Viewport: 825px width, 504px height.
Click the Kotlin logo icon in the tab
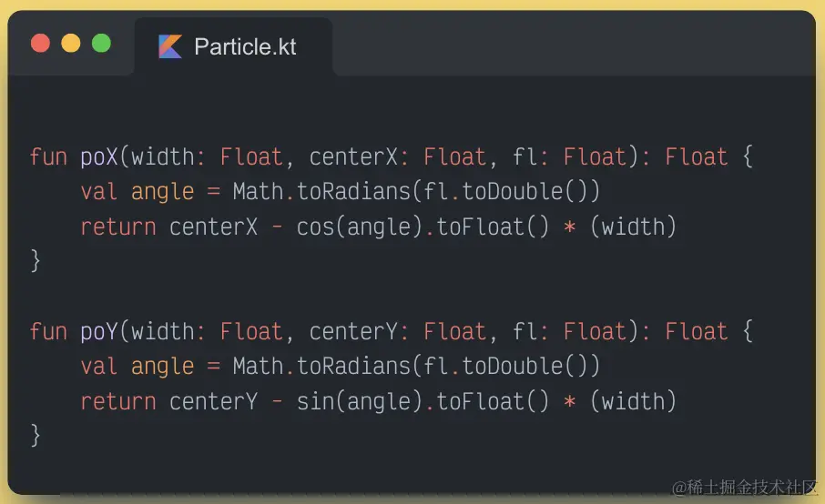coord(170,46)
